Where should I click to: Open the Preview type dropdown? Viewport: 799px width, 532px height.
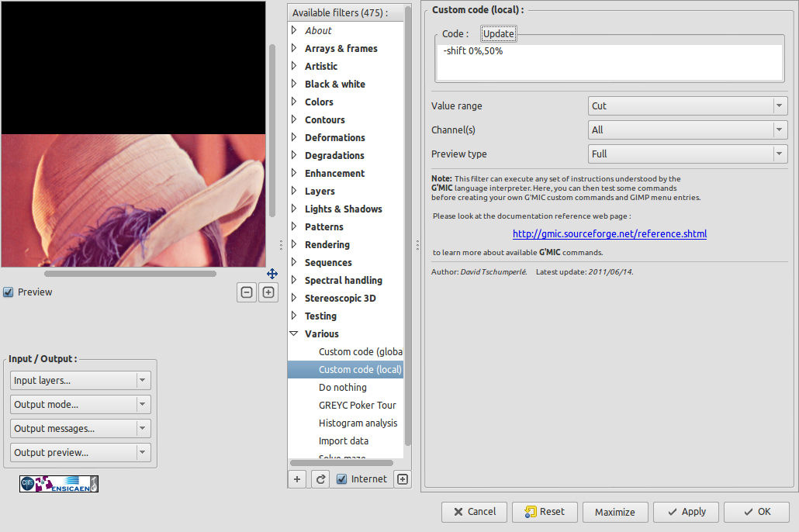687,154
